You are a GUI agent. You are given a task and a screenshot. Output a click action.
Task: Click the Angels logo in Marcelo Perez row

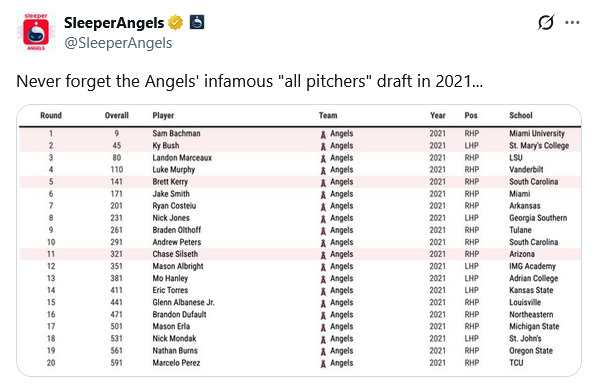point(323,363)
